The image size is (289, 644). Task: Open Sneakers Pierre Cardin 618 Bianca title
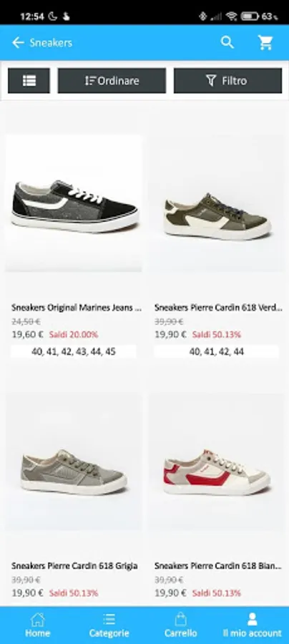[218, 566]
